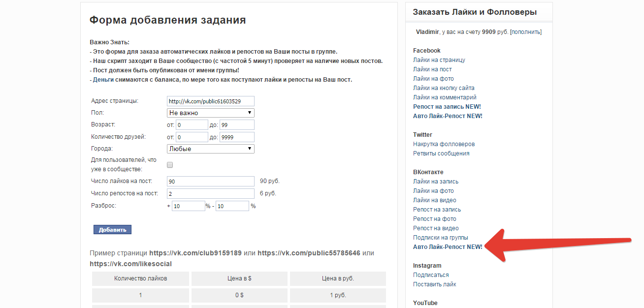
Task: Open Facebook 'Лайки на фото'
Action: 433,79
